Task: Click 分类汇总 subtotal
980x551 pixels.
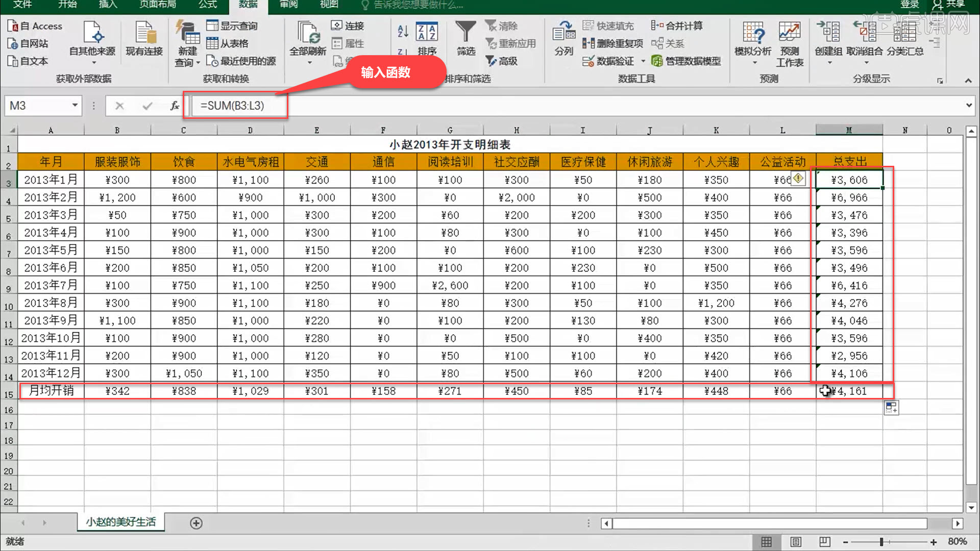Action: 905,40
